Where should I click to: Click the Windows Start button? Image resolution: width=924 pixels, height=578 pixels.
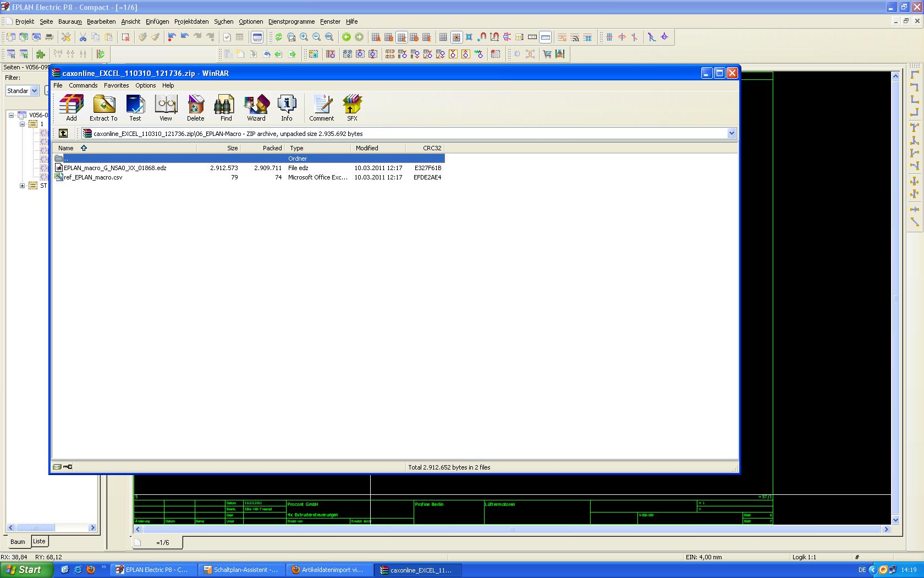[27, 570]
